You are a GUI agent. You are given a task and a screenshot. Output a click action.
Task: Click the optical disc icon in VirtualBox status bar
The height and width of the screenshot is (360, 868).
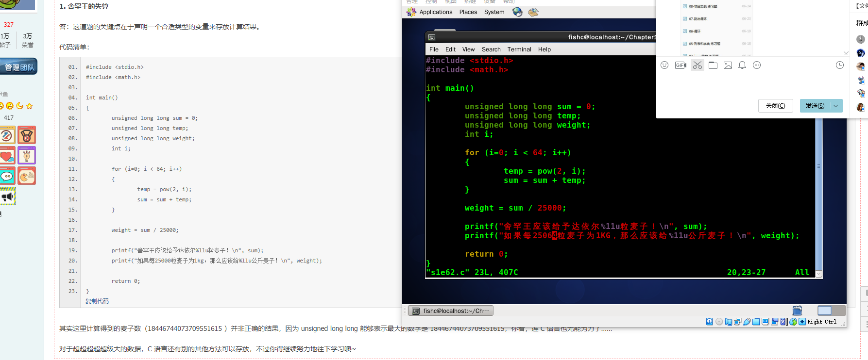pyautogui.click(x=719, y=322)
